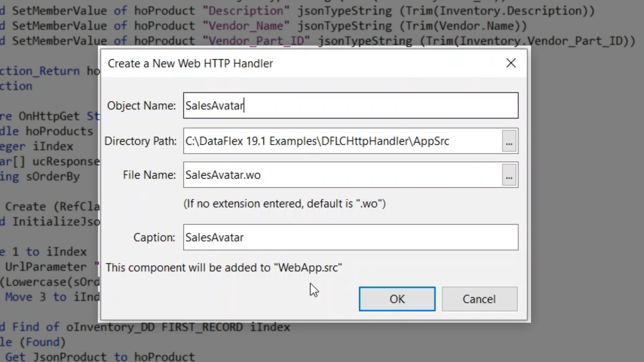This screenshot has width=644, height=362.
Task: Open the Directory Path browse button
Action: tap(509, 141)
